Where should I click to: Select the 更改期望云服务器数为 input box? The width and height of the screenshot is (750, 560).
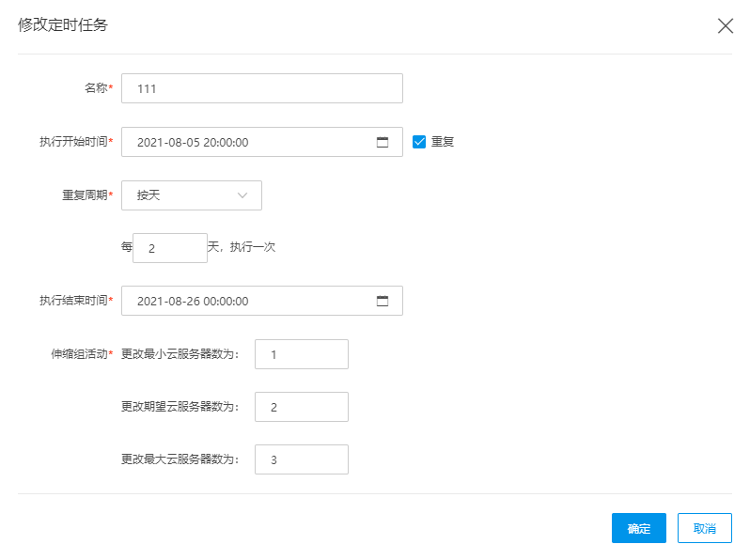[302, 407]
